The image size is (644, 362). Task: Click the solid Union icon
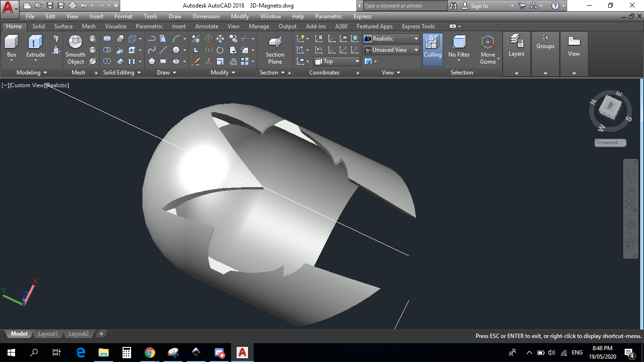click(x=107, y=39)
